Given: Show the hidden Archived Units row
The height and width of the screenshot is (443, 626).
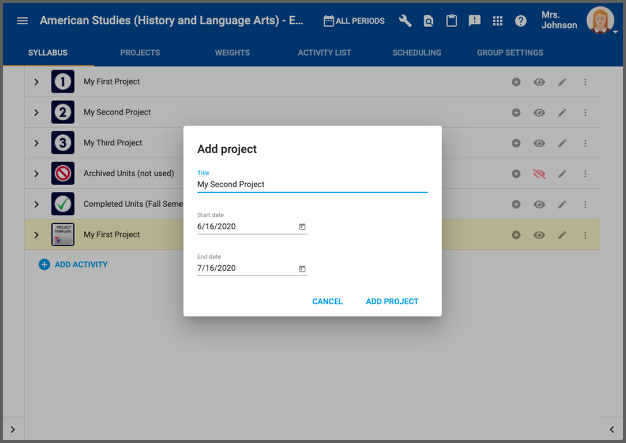Looking at the screenshot, I should click(539, 174).
